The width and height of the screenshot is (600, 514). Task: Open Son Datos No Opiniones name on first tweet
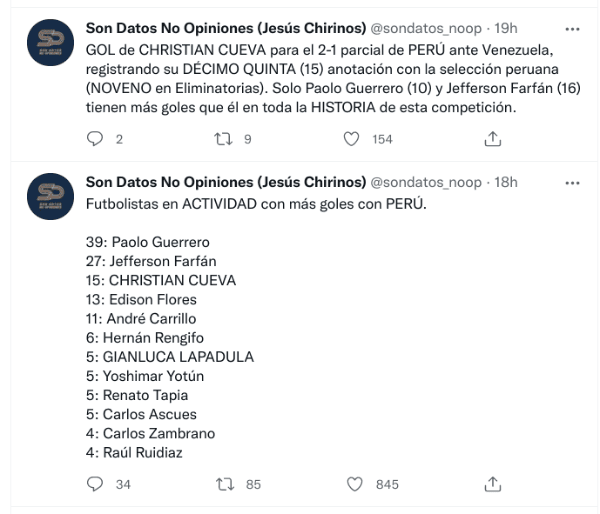pos(226,28)
